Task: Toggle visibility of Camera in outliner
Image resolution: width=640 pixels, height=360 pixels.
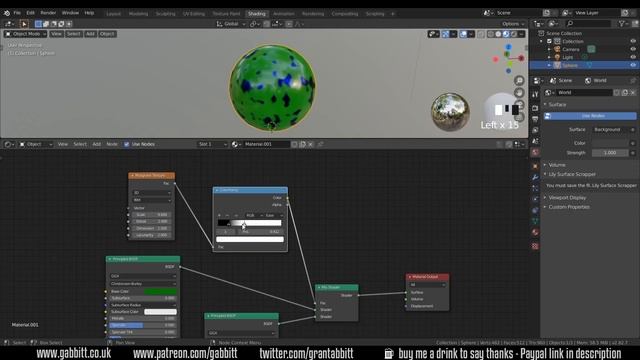Action: (633, 49)
